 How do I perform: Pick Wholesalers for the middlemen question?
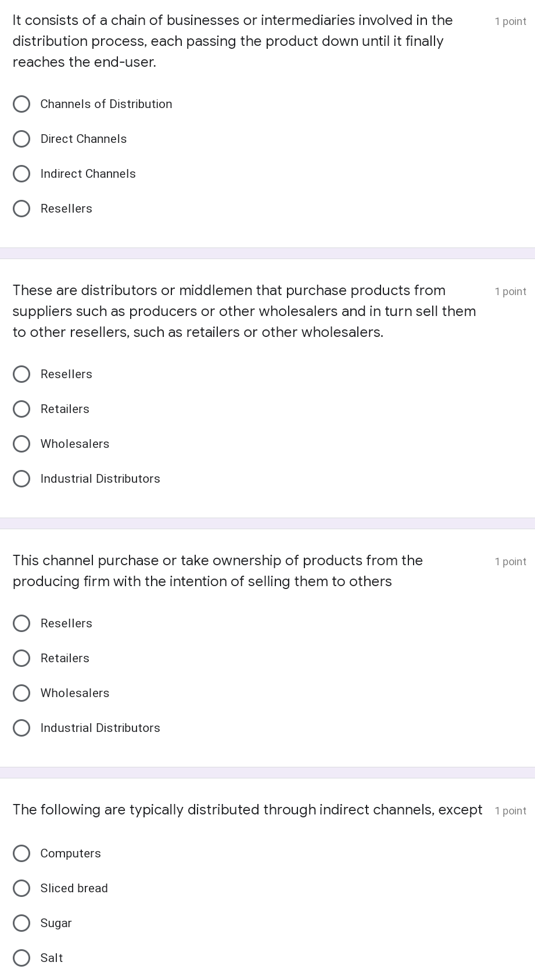[21, 444]
